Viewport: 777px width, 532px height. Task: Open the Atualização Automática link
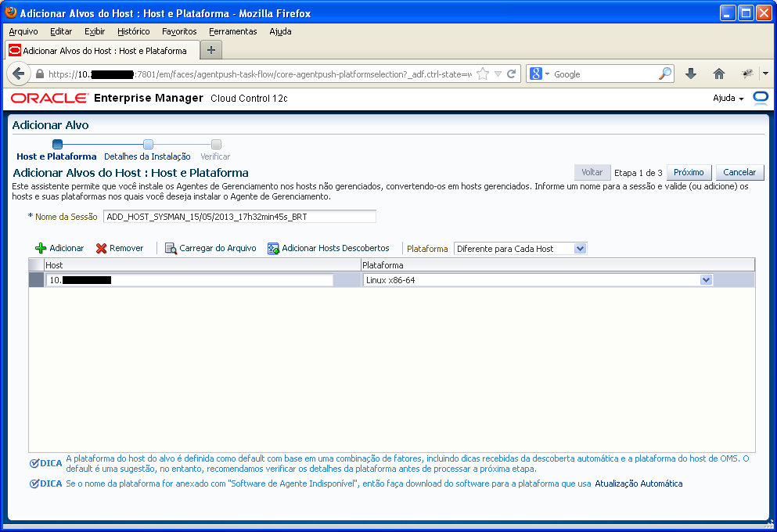pyautogui.click(x=639, y=483)
